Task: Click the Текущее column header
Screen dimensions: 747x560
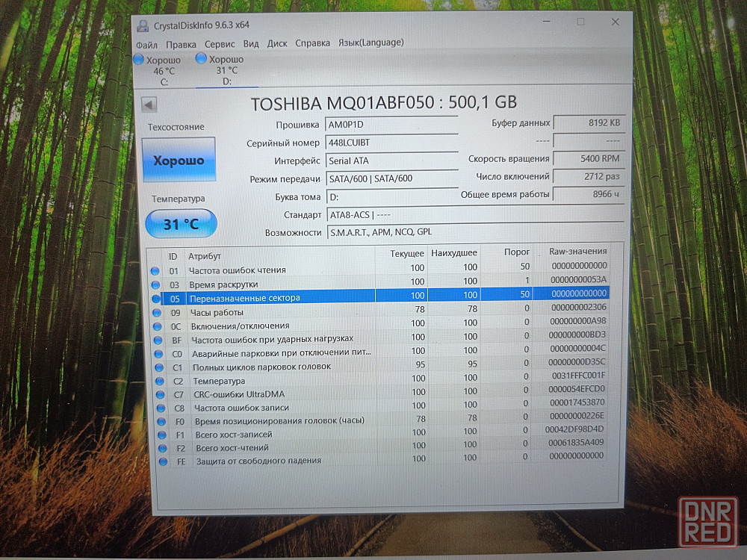Action: click(407, 254)
